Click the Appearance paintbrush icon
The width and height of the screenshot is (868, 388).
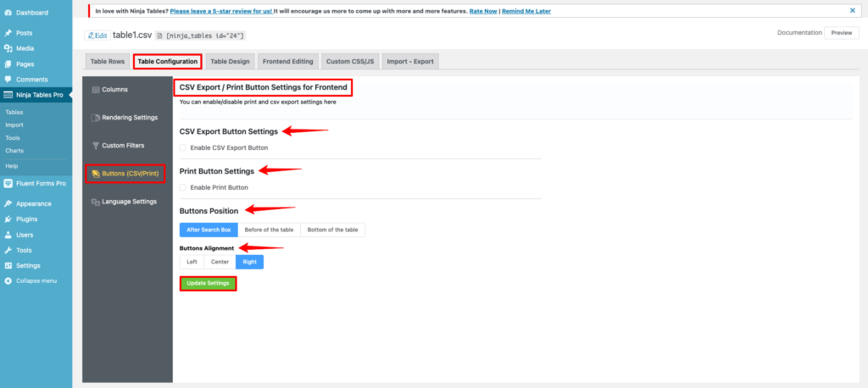click(8, 203)
